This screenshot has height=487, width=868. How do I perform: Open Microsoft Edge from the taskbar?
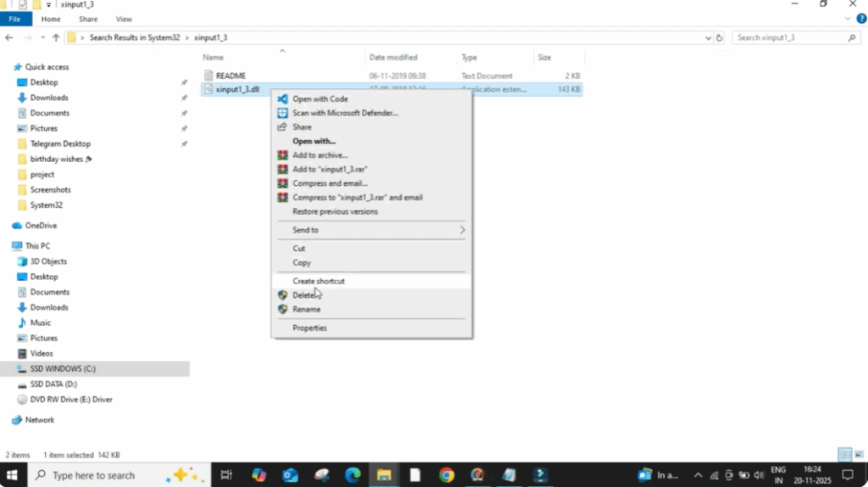pyautogui.click(x=353, y=475)
